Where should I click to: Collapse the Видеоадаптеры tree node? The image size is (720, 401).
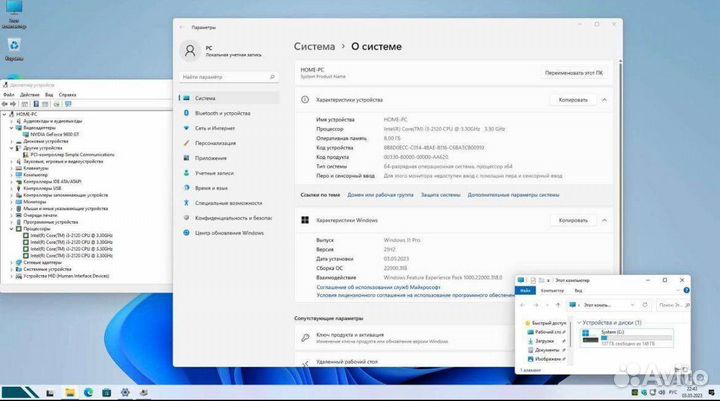(11, 128)
